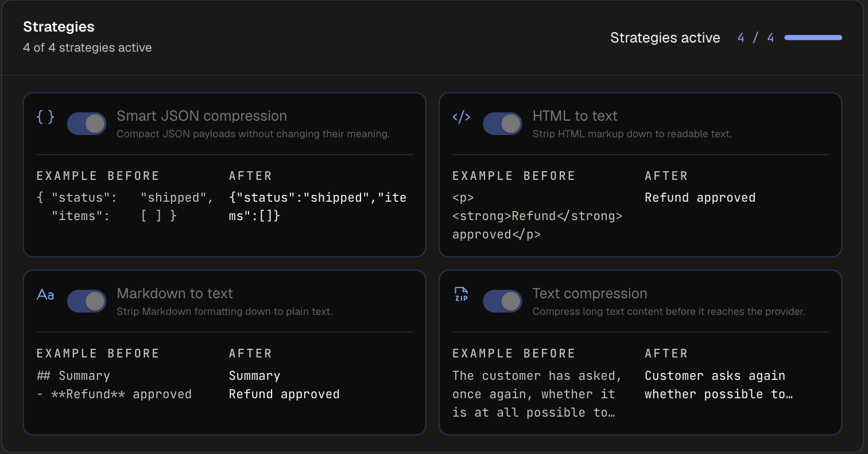Image resolution: width=868 pixels, height=454 pixels.
Task: Click the "AFTER" label in the Markdown to text card
Action: (250, 353)
